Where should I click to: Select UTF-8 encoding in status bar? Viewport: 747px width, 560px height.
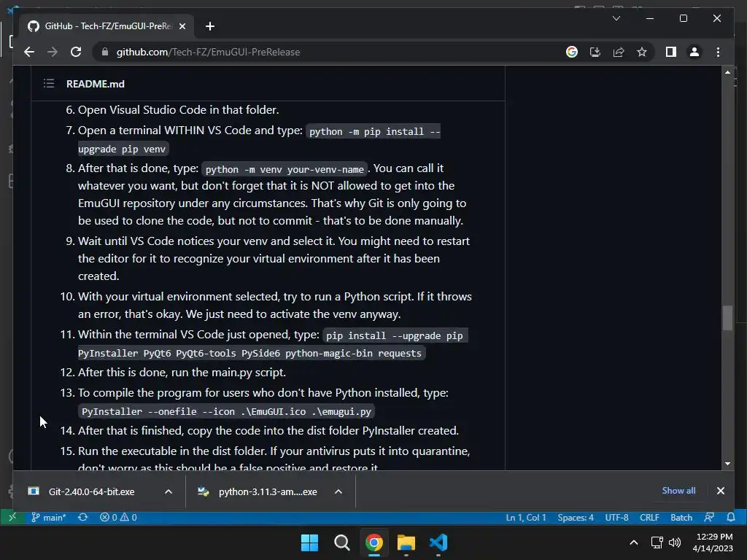tap(616, 517)
